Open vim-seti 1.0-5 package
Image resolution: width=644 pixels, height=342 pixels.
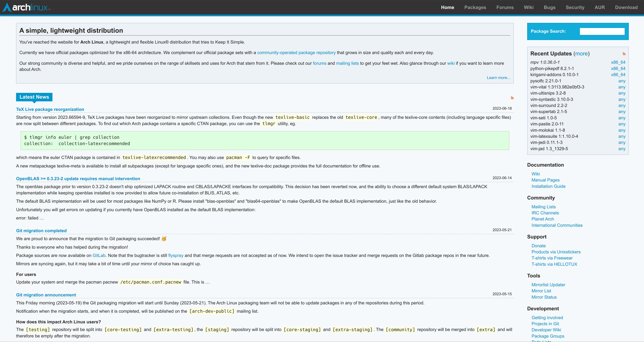[x=543, y=118]
